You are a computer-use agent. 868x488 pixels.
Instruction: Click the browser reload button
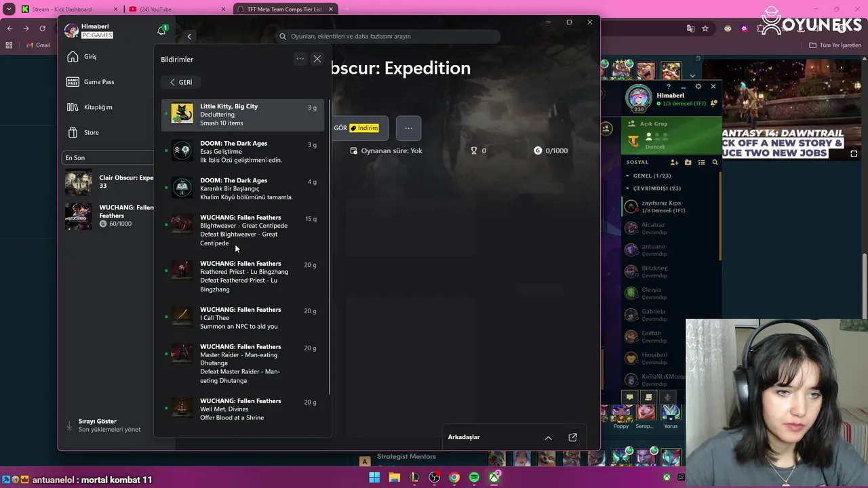click(42, 28)
